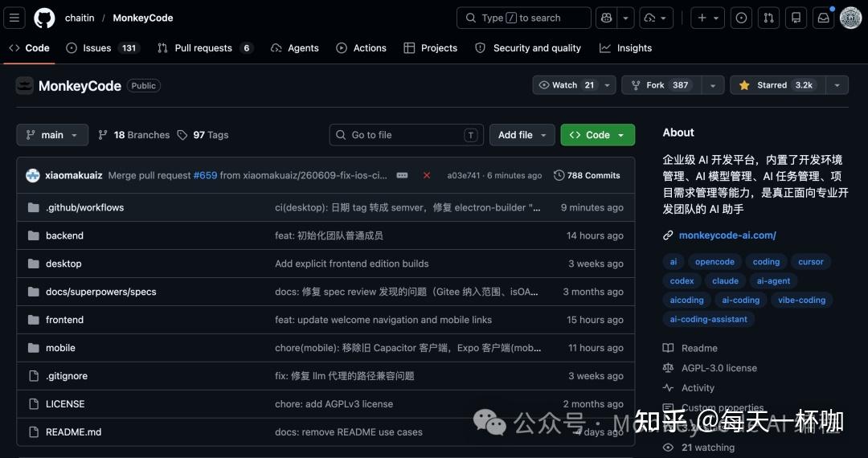Fork the repository with Fork button
This screenshot has height=458, width=868.
tap(661, 85)
